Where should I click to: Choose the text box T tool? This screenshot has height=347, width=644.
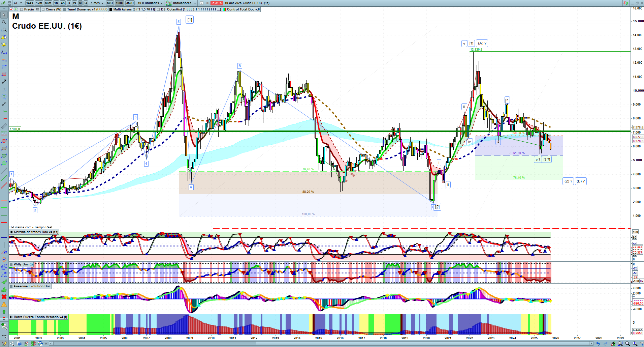pyautogui.click(x=4, y=89)
